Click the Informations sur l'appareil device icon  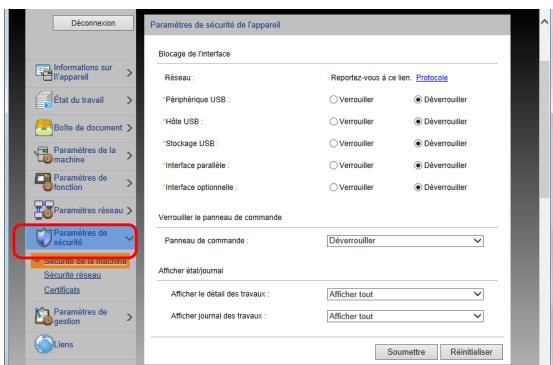coord(44,72)
